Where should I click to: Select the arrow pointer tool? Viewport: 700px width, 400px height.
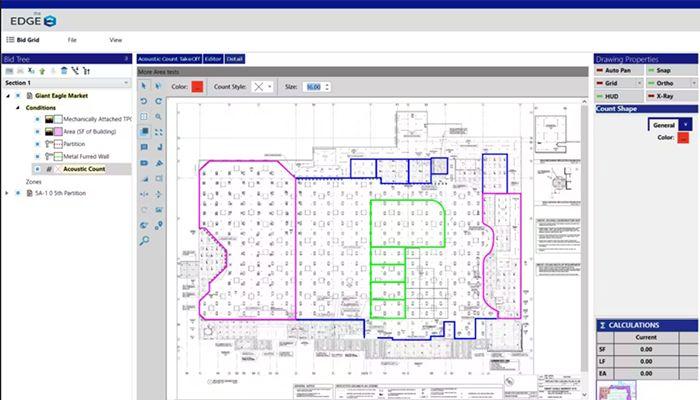[144, 86]
